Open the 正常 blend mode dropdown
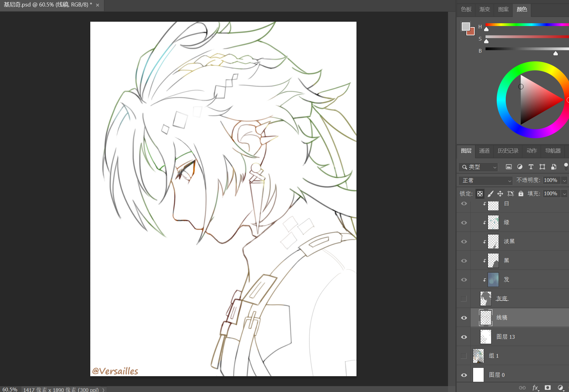Screen dimensions: 569x392 [486, 180]
